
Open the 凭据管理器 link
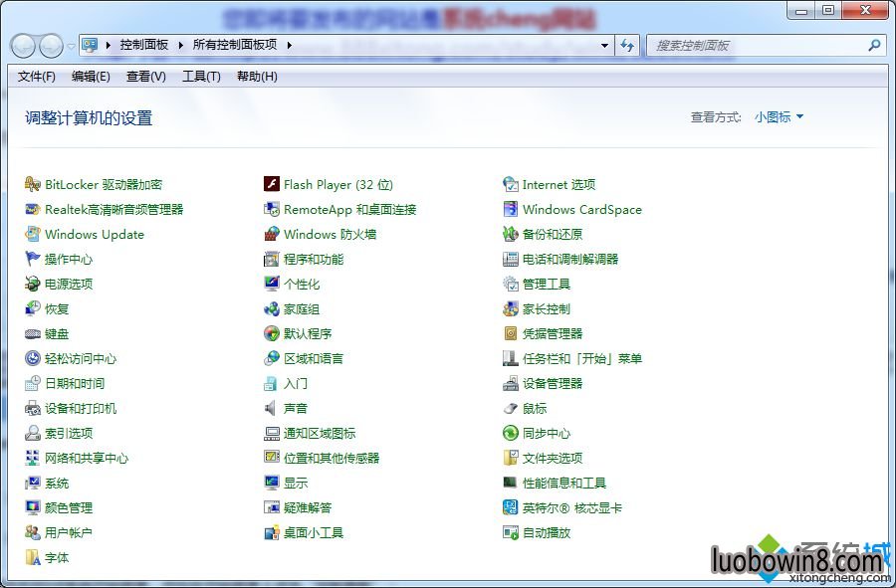[x=553, y=334]
